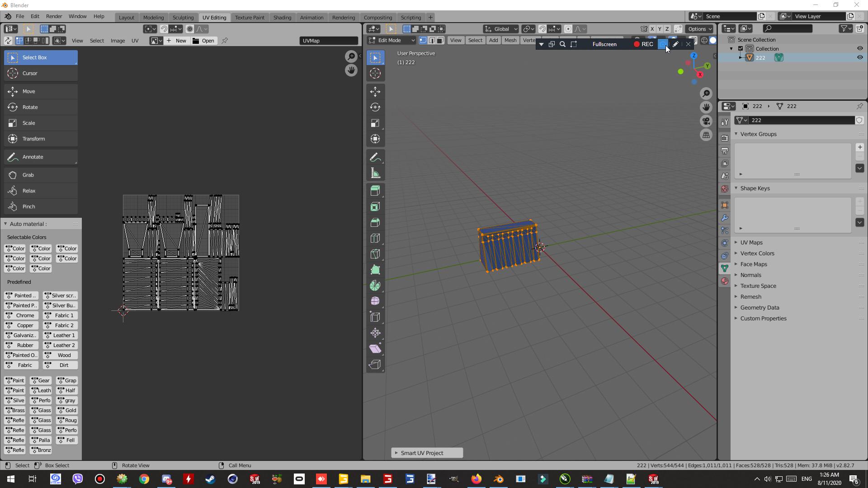
Task: Toggle visibility of Collection eye icon
Action: click(x=860, y=48)
